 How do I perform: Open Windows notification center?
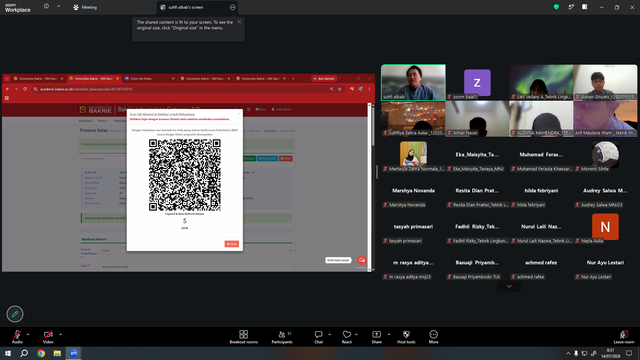pos(629,353)
